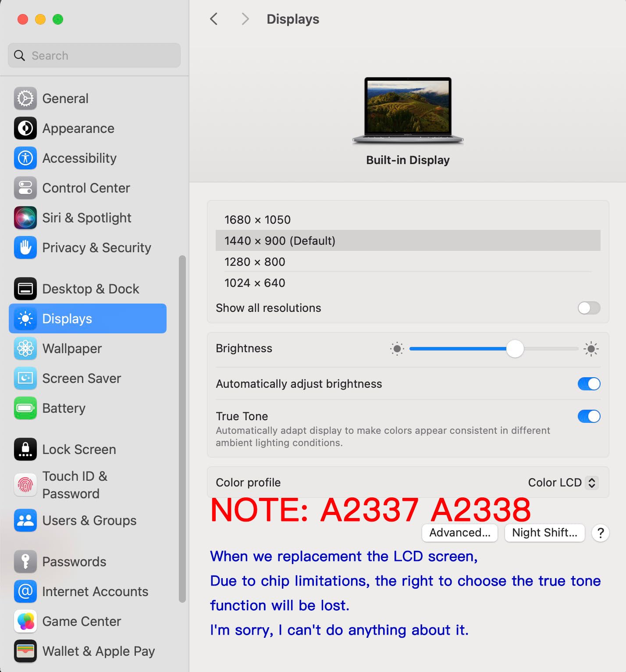Open Accessibility from sidebar label

tap(79, 158)
